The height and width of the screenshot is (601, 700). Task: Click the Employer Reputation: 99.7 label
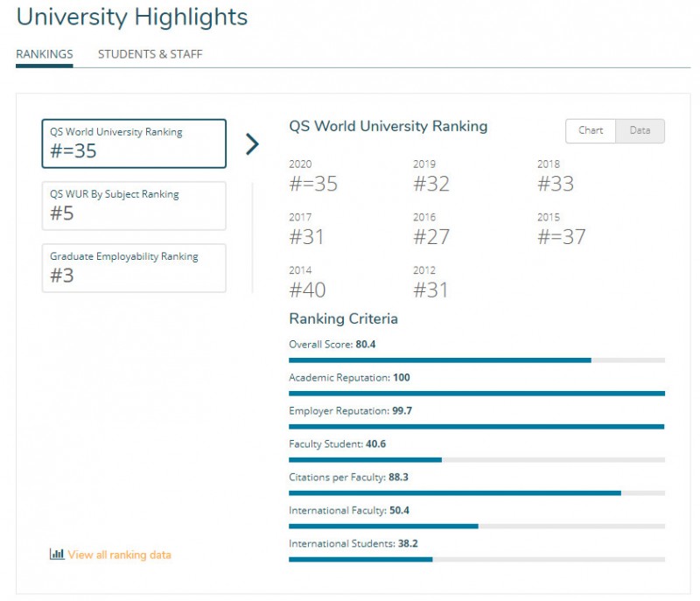pos(351,410)
